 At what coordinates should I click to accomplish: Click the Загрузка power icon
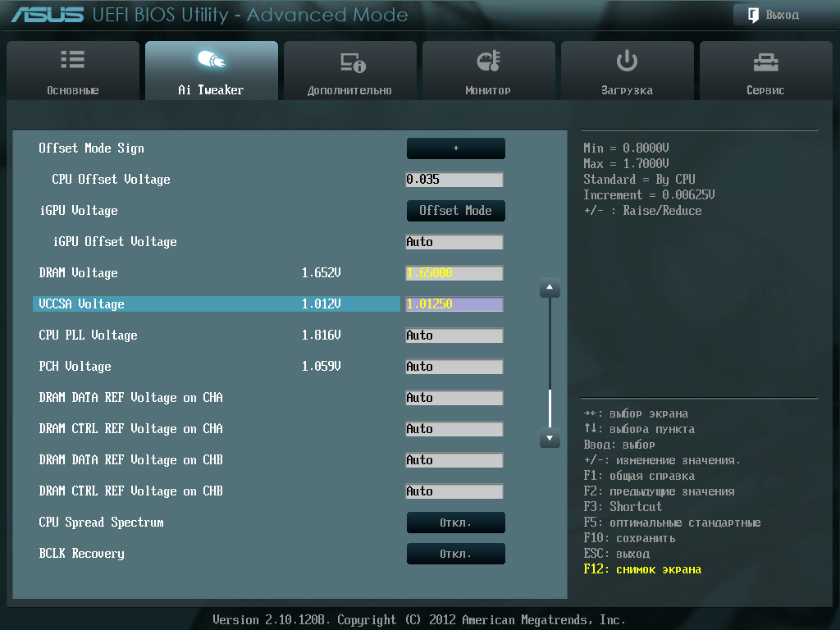627,61
